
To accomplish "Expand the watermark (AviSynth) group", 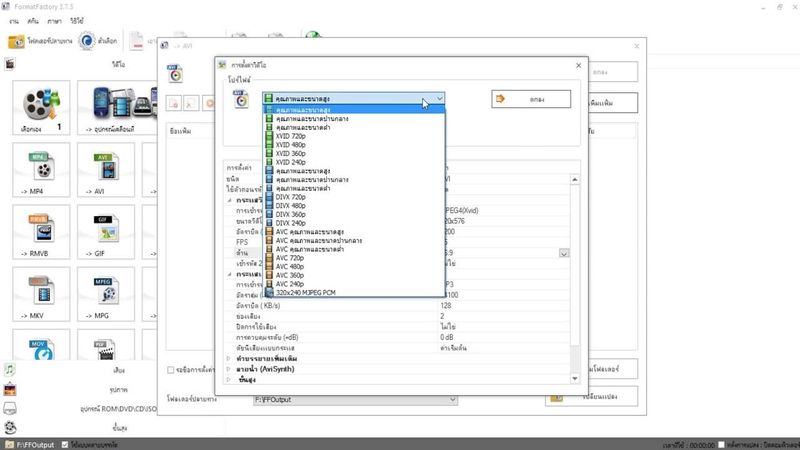I will coord(229,369).
